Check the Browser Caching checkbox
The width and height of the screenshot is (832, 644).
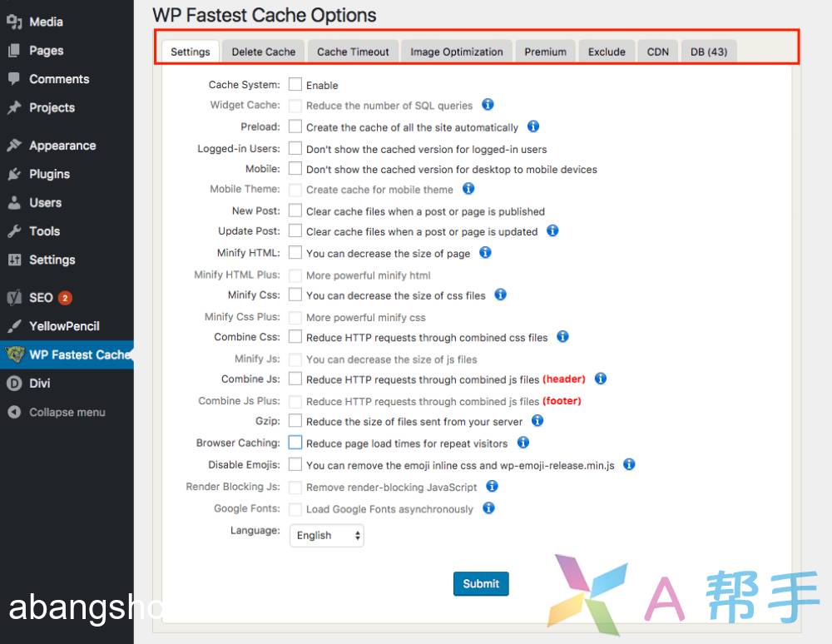(295, 443)
